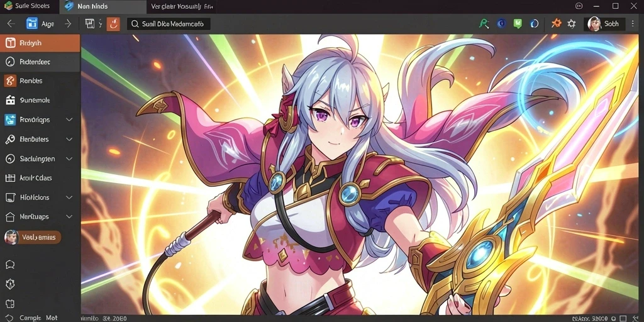644x322 pixels.
Task: Click the orange square toolbar button
Action: [x=113, y=24]
